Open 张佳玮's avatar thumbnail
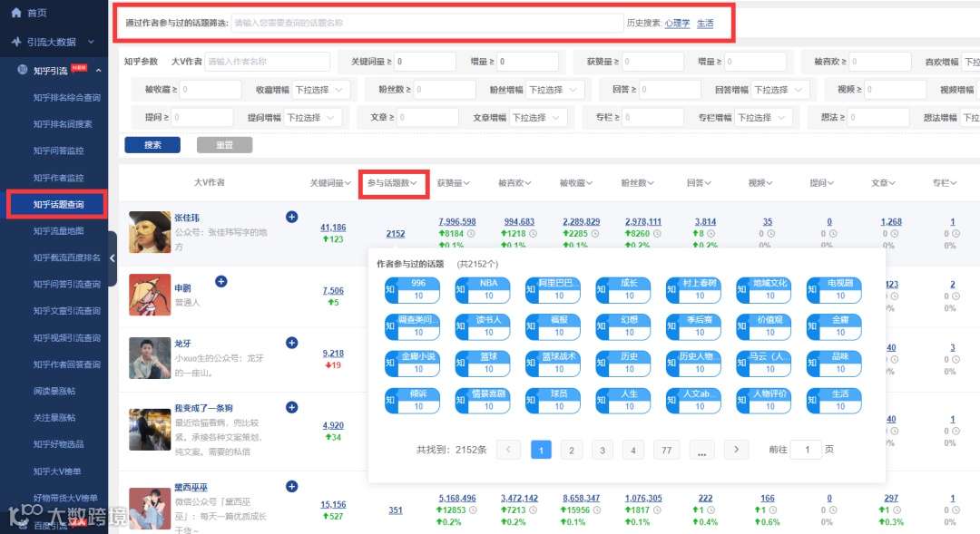 tap(150, 232)
